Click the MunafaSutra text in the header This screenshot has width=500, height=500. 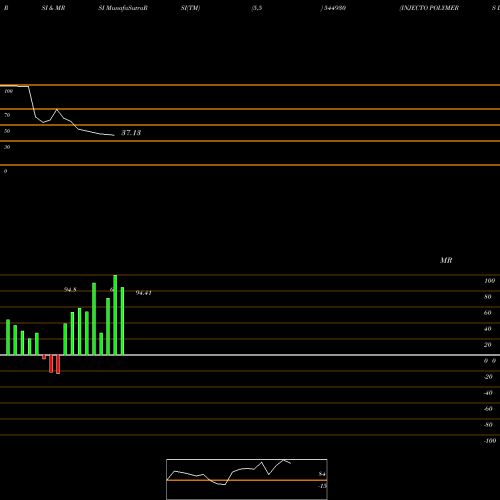click(x=125, y=8)
